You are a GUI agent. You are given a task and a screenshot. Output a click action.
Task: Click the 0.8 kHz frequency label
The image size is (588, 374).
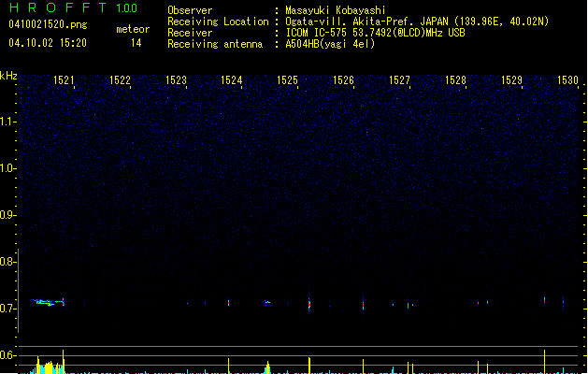pos(7,262)
